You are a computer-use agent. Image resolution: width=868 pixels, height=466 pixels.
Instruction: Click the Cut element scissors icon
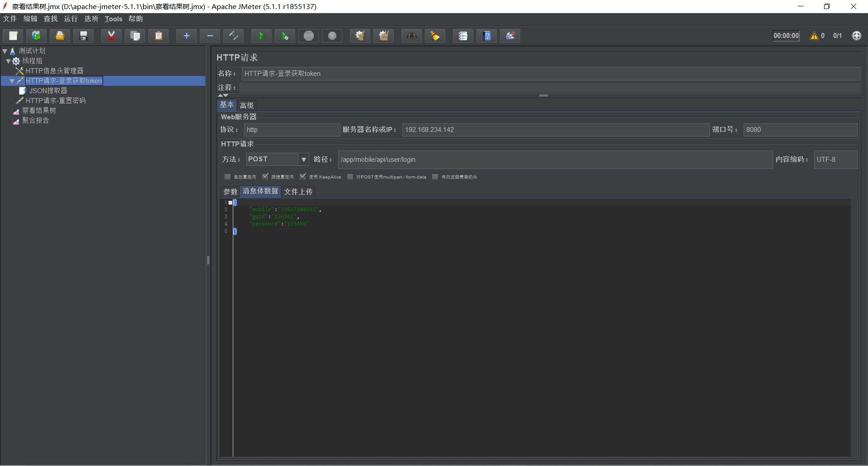coord(111,36)
